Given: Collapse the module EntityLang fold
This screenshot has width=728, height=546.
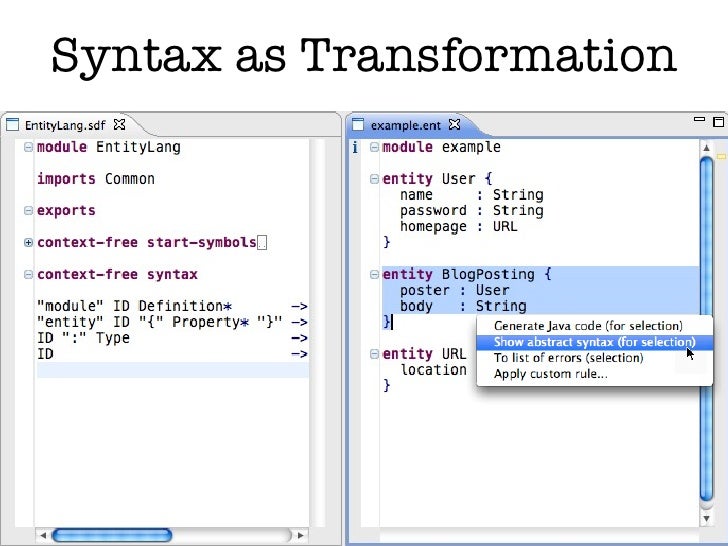Looking at the screenshot, I should (28, 147).
